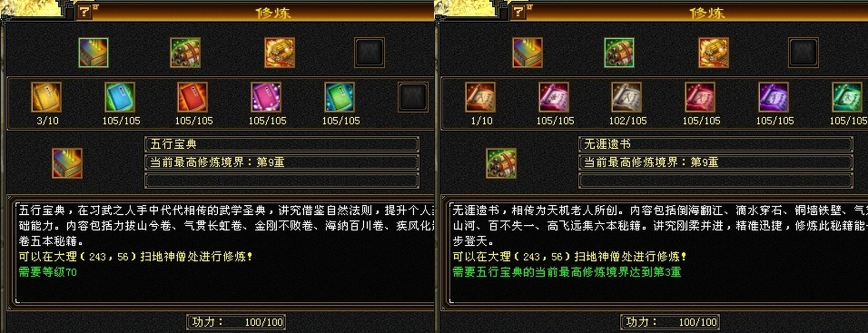The image size is (868, 333).
Task: Click the left panel 功力 100/100 bar
Action: (236, 322)
